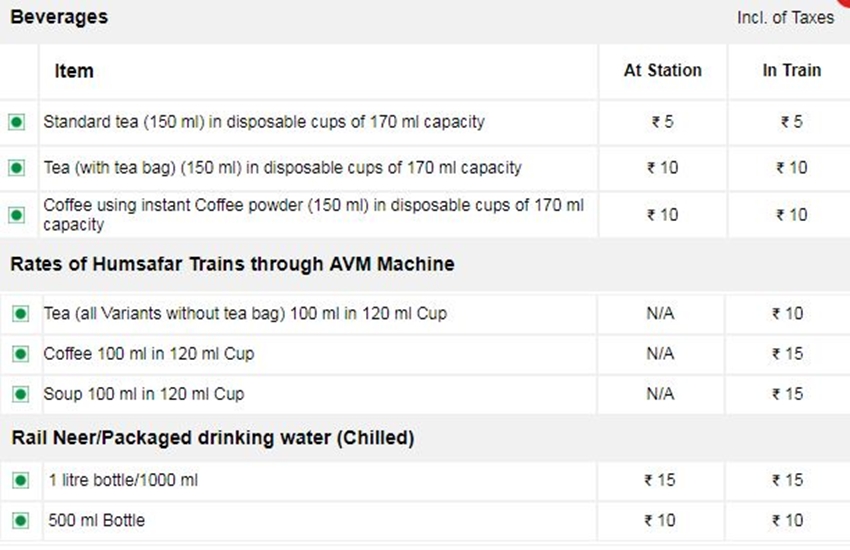Viewport: 850px width, 550px height.
Task: Click At Station ₹ 15 price for 1 litre bottle
Action: click(660, 481)
